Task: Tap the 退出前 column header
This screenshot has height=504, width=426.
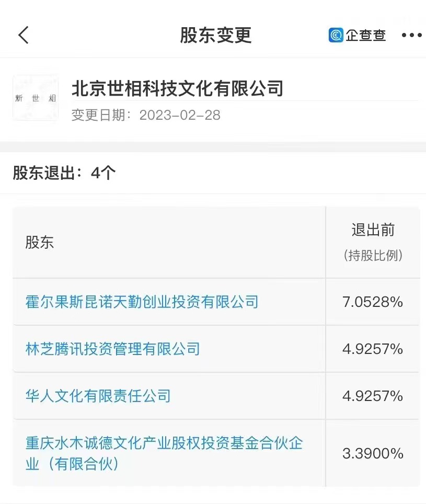Action: pos(373,230)
